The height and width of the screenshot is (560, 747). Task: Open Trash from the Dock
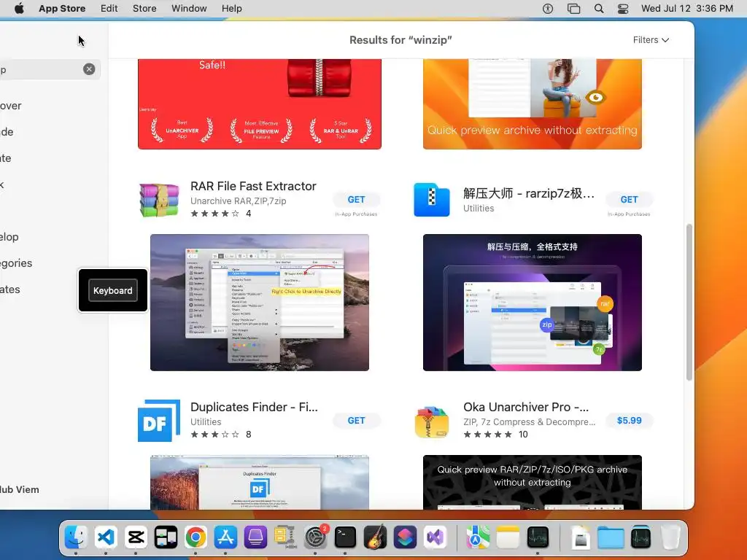point(670,537)
